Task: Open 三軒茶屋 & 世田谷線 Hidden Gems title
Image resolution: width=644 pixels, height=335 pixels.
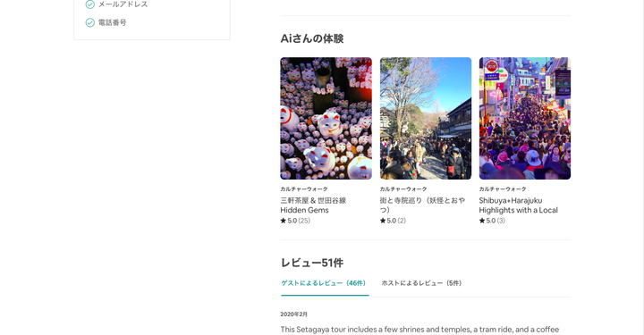Action: click(313, 205)
